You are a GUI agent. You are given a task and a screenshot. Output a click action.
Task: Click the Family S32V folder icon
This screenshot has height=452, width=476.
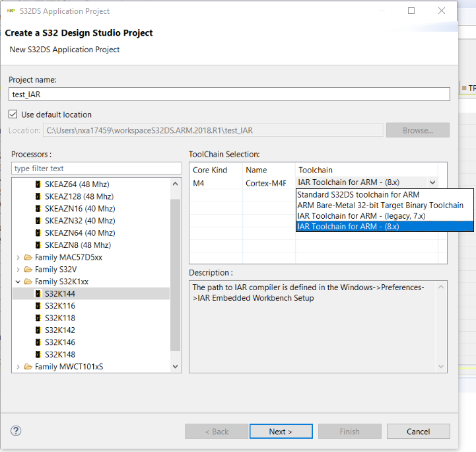point(28,270)
